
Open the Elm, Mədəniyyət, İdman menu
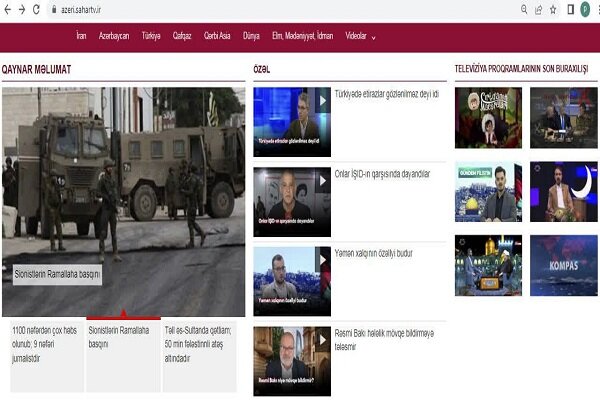[303, 35]
